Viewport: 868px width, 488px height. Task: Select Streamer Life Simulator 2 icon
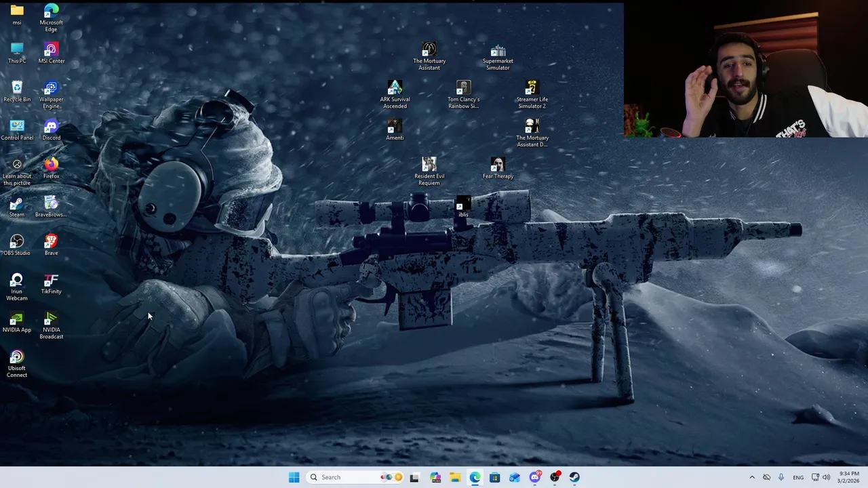point(532,95)
